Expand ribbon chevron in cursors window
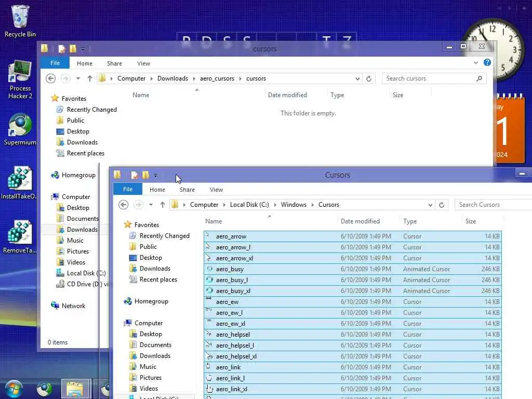 pyautogui.click(x=476, y=63)
